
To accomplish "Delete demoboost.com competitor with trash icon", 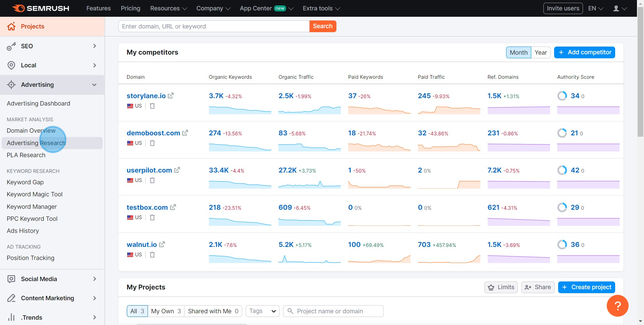I will tap(152, 143).
